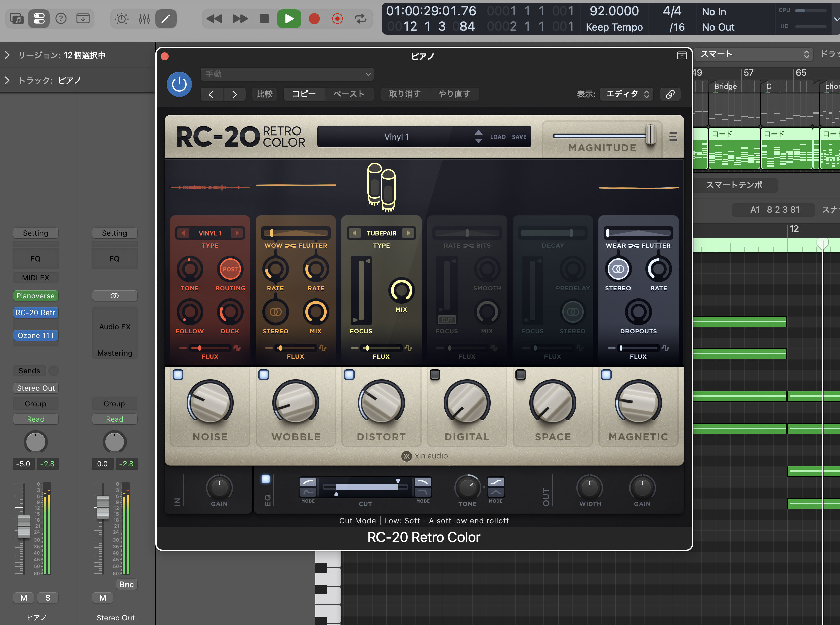The image size is (840, 625).
Task: Start playback with green Play button
Action: pos(289,18)
